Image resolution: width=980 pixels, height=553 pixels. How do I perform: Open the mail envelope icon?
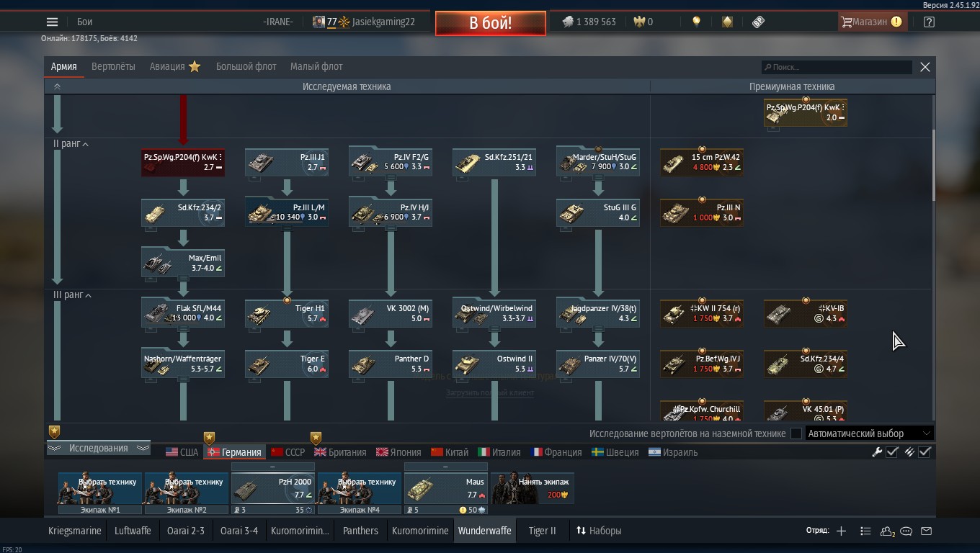927,531
